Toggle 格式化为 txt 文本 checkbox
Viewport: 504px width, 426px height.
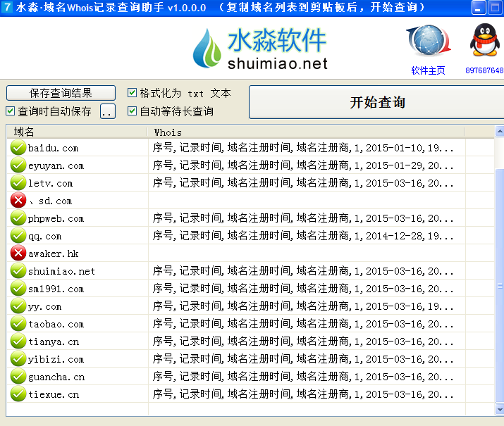click(132, 93)
